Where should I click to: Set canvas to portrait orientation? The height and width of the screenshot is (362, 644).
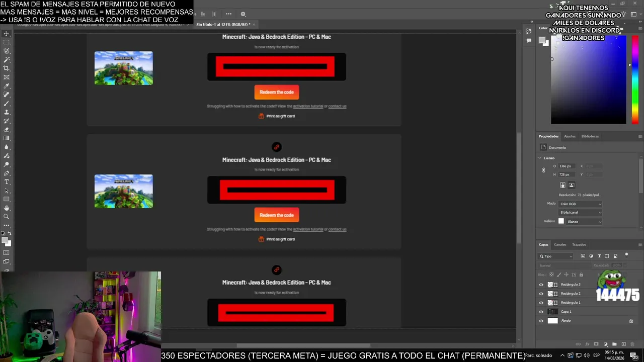click(562, 185)
